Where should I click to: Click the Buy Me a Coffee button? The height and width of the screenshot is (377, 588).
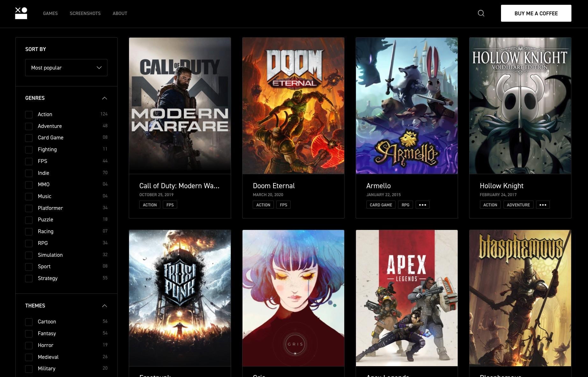click(536, 13)
